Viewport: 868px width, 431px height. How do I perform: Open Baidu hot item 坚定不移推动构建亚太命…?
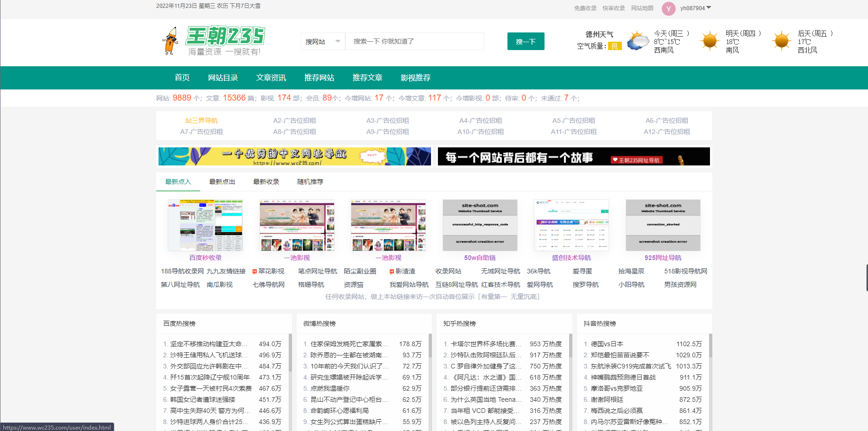[209, 344]
